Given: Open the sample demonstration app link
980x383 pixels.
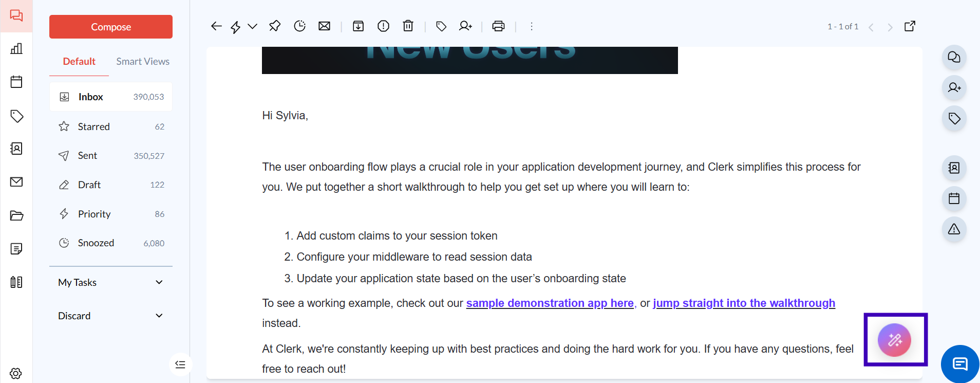Looking at the screenshot, I should (x=550, y=303).
